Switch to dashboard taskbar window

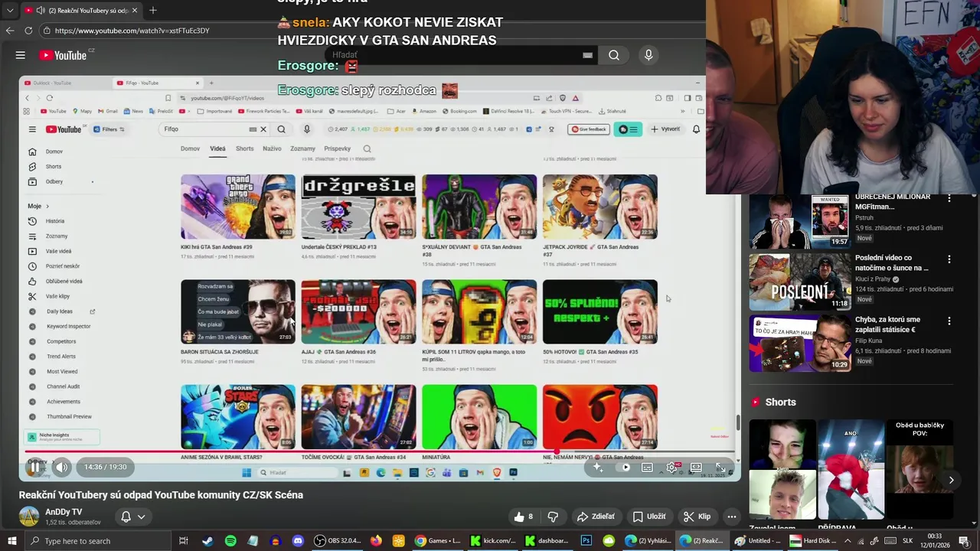(x=546, y=541)
